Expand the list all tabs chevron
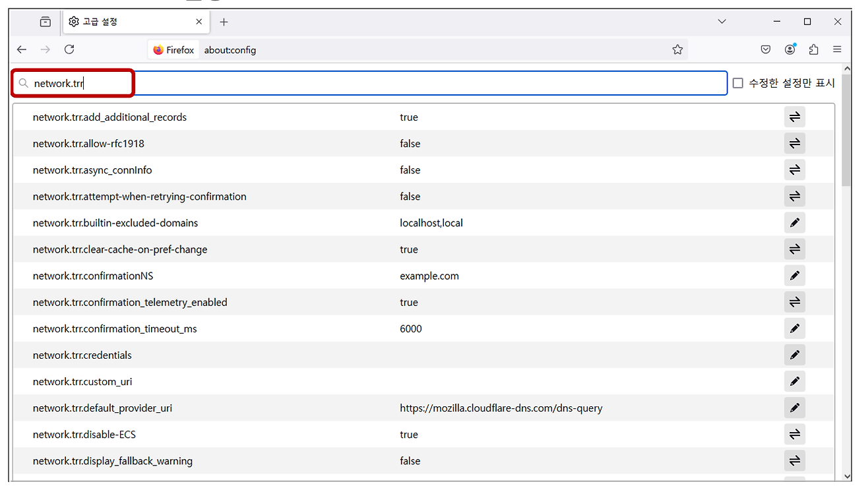Image resolution: width=868 pixels, height=492 pixels. pos(722,22)
